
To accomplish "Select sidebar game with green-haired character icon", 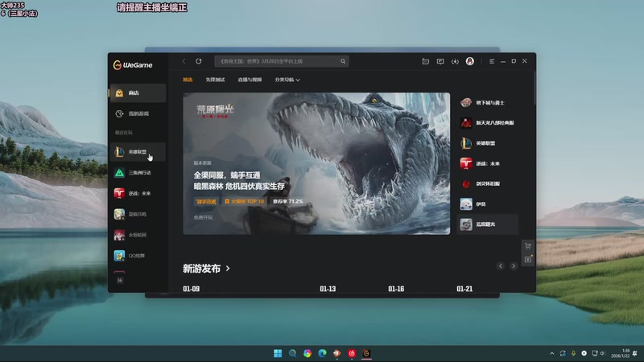I will click(138, 214).
